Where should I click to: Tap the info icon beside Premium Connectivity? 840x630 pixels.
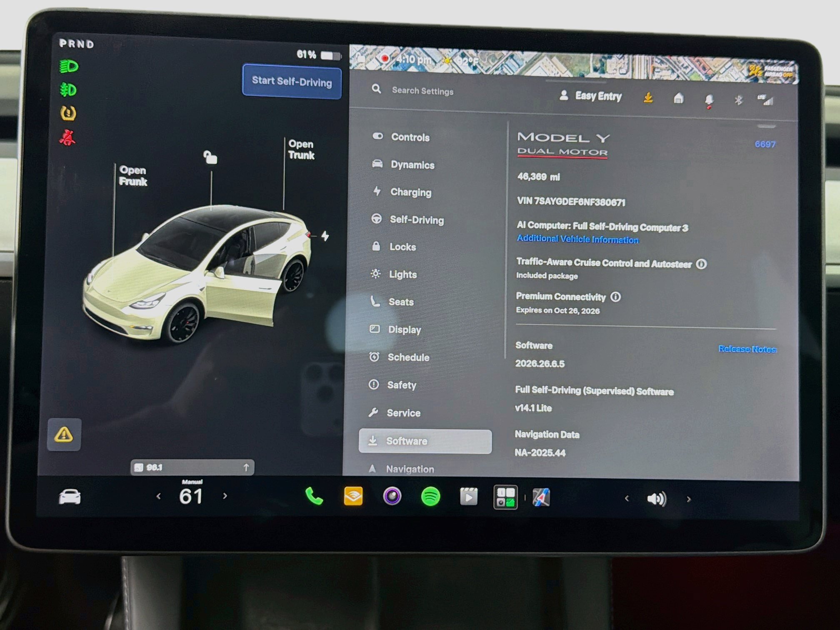[x=615, y=297]
